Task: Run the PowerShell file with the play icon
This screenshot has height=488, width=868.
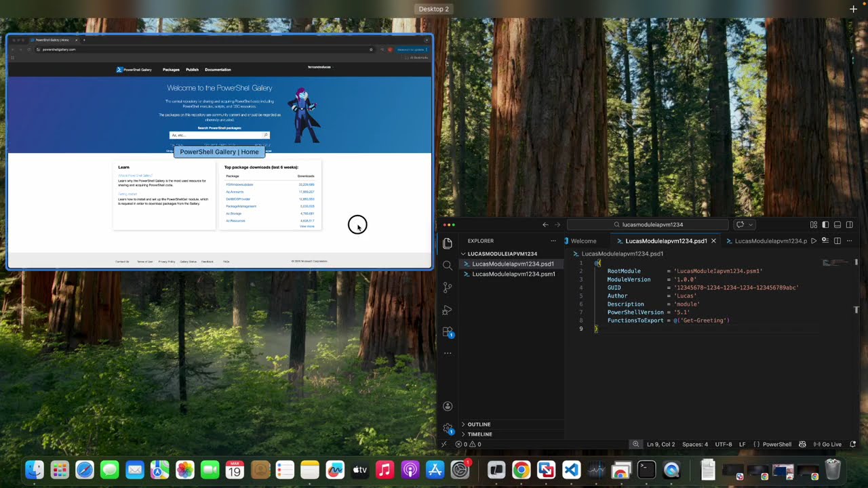Action: 814,241
